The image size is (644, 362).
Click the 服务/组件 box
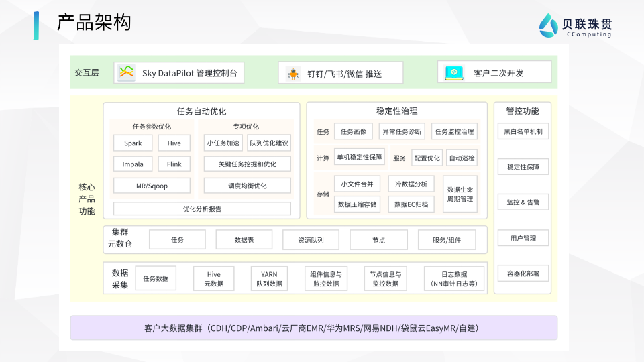coord(447,240)
